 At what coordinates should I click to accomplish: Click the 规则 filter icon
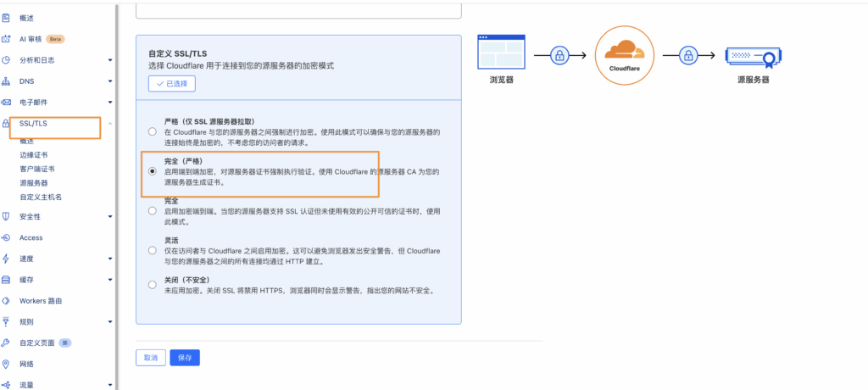coord(6,322)
